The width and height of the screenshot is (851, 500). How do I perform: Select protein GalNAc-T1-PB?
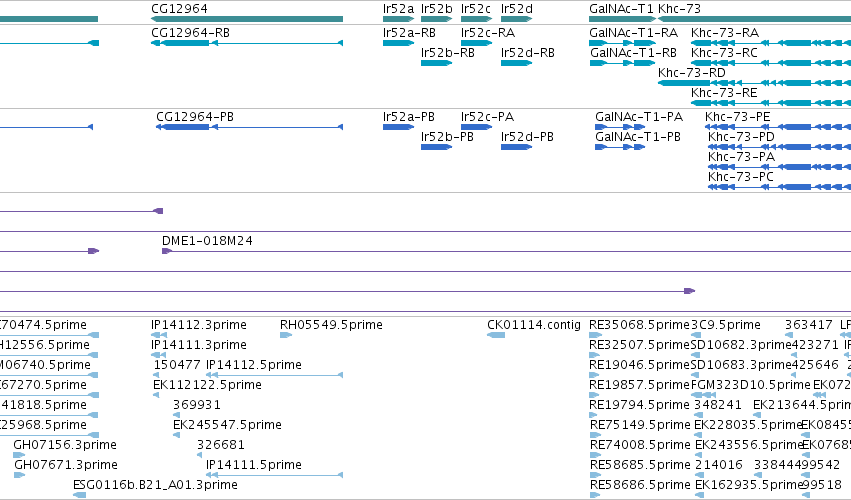[638, 137]
